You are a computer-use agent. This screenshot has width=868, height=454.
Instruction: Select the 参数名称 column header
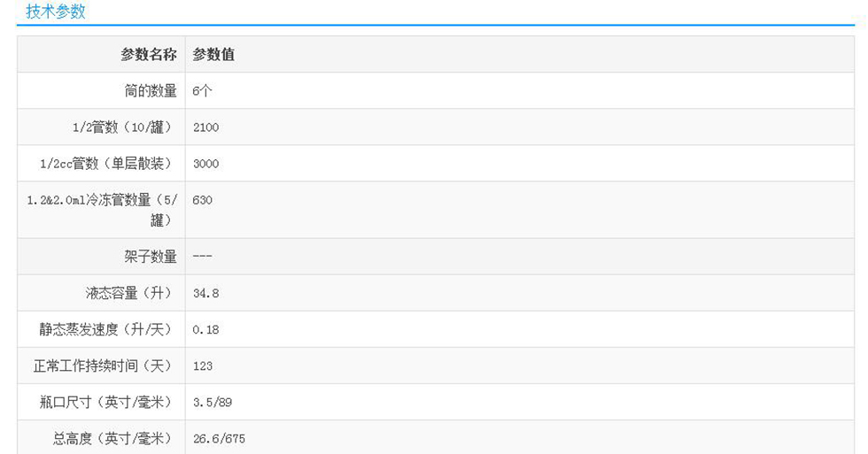(149, 55)
